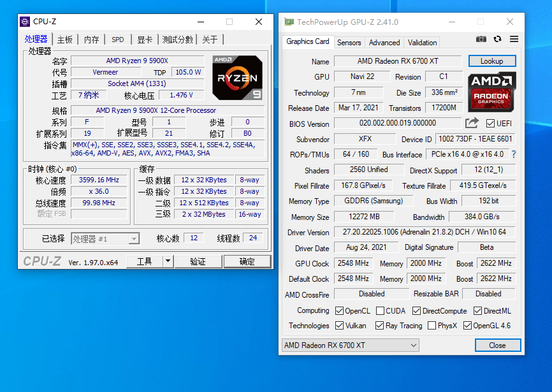Click the BIOS Version export arrow icon
Screen dimensions: 552x392
(x=472, y=123)
